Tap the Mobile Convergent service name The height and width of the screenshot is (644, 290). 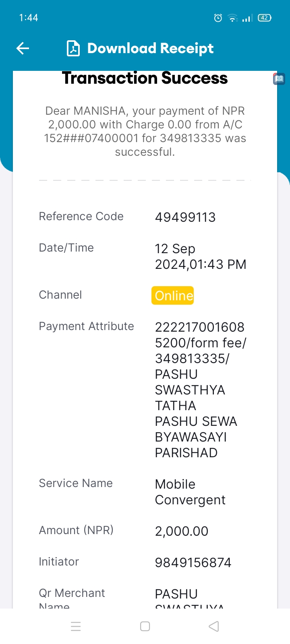[190, 492]
